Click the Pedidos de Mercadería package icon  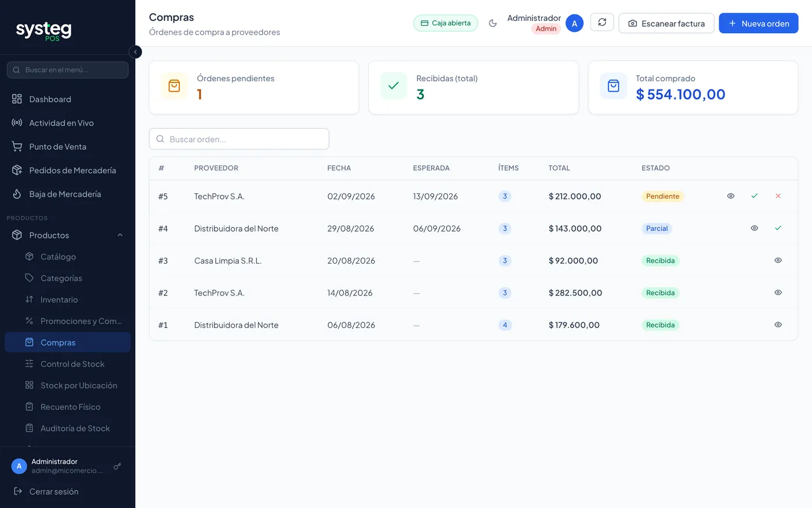[x=17, y=171]
